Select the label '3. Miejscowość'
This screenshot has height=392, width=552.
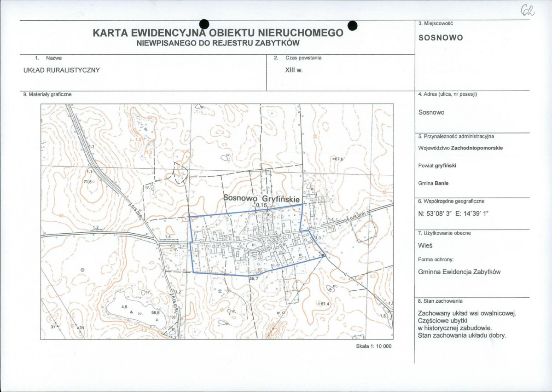[436, 23]
